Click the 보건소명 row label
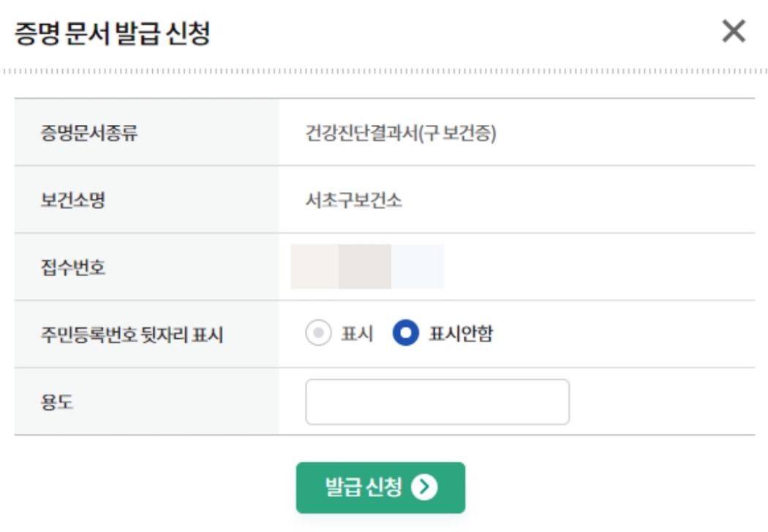768x532 pixels. pyautogui.click(x=73, y=199)
